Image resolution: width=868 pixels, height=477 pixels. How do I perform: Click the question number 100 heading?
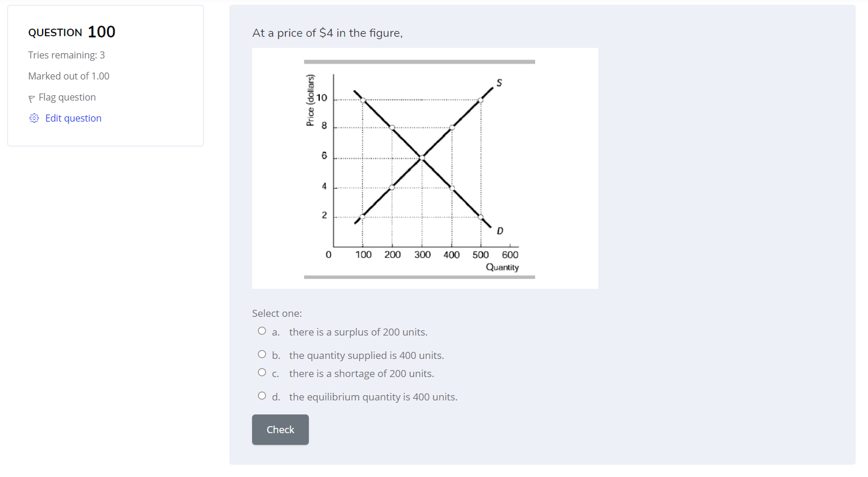101,32
